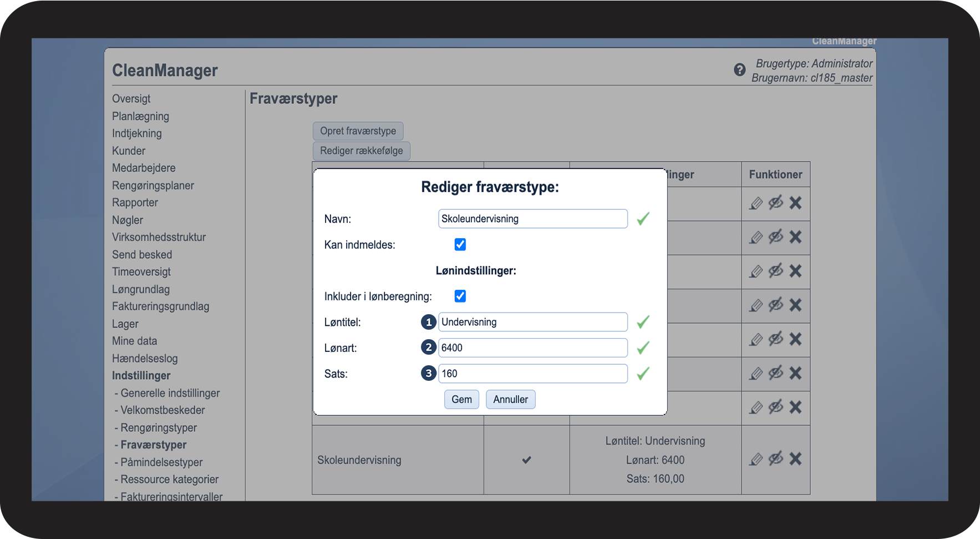Image resolution: width=980 pixels, height=539 pixels.
Task: Hide Skoleundervisning using crossed-eye icon
Action: click(x=775, y=458)
